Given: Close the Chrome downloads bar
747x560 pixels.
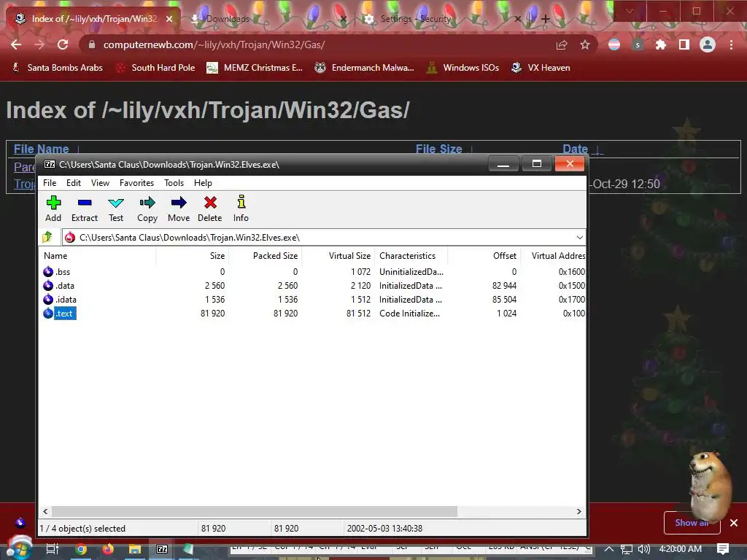Looking at the screenshot, I should click(734, 523).
